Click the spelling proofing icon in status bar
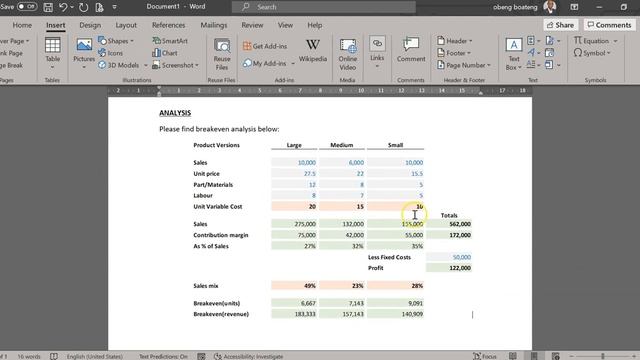 click(x=54, y=356)
